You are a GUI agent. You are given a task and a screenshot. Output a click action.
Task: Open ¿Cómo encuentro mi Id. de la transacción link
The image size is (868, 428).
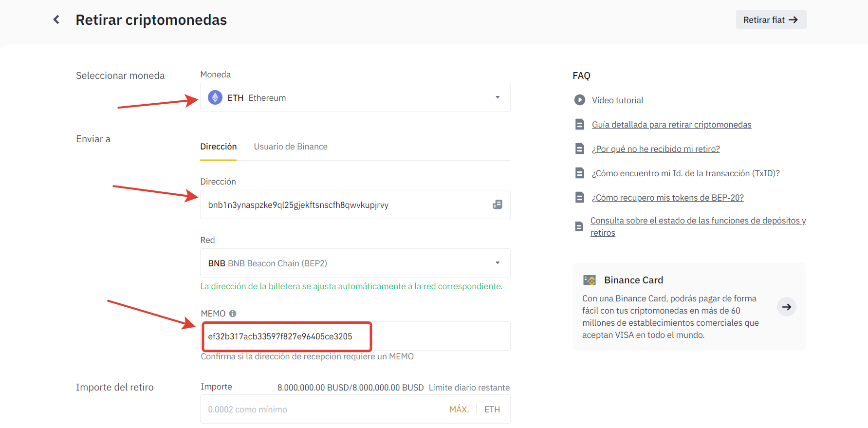pyautogui.click(x=685, y=173)
